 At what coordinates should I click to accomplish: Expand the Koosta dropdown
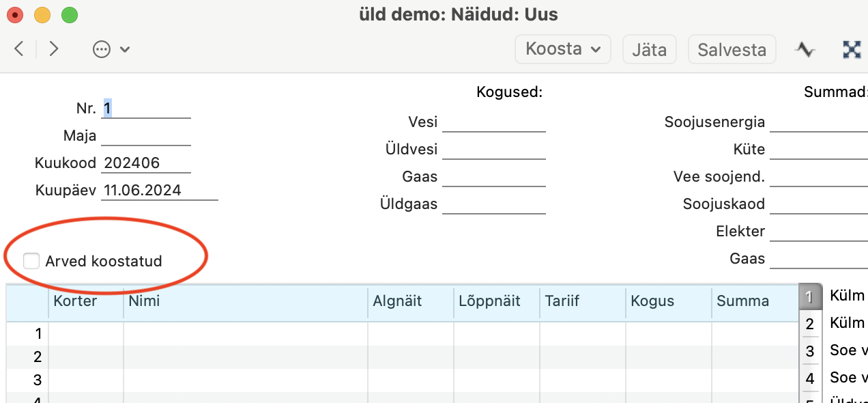[563, 49]
